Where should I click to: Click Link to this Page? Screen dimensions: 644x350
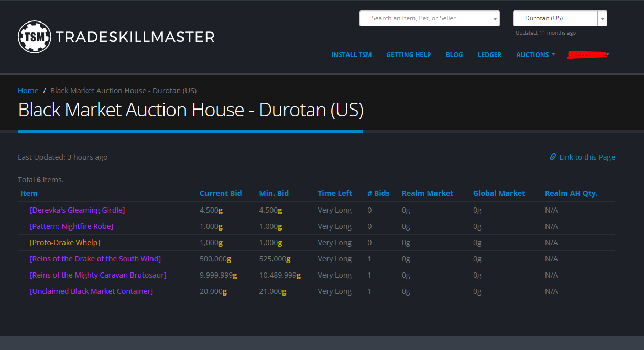tap(587, 157)
